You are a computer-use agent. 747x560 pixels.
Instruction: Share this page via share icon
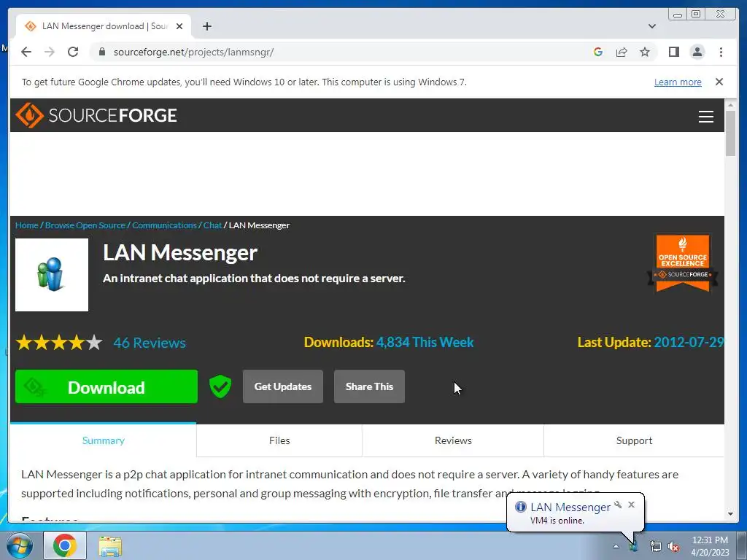(622, 52)
